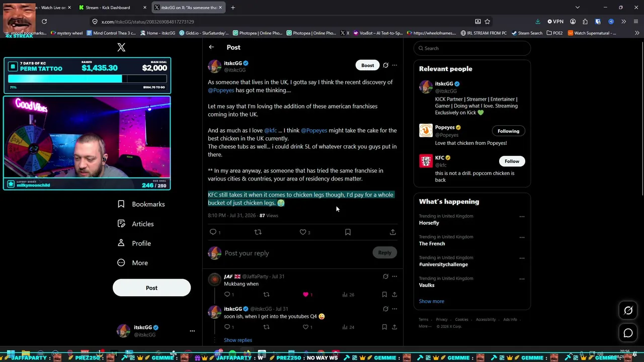Go back using the Post header arrow
The height and width of the screenshot is (362, 644).
click(211, 47)
